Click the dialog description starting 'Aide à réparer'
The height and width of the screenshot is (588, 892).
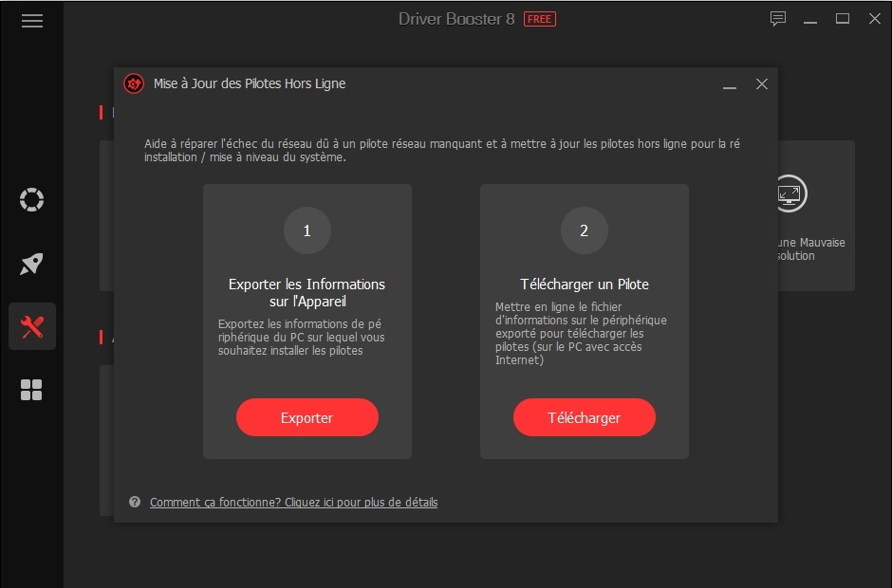pos(442,151)
